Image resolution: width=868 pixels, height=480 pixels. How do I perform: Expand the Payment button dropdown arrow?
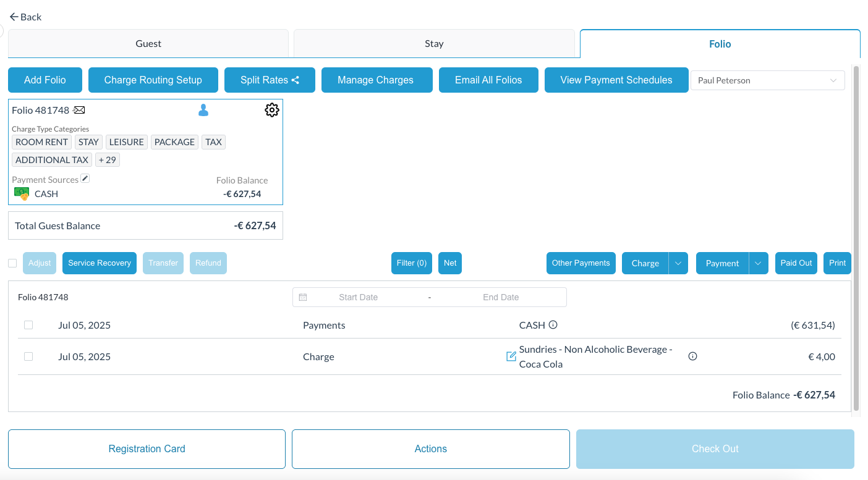pyautogui.click(x=759, y=263)
